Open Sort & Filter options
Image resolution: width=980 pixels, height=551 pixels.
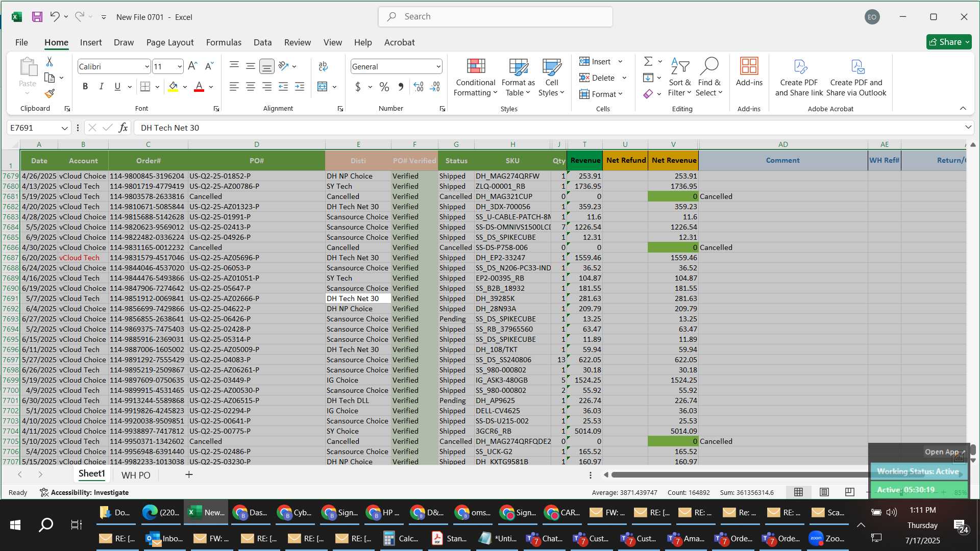pos(679,78)
